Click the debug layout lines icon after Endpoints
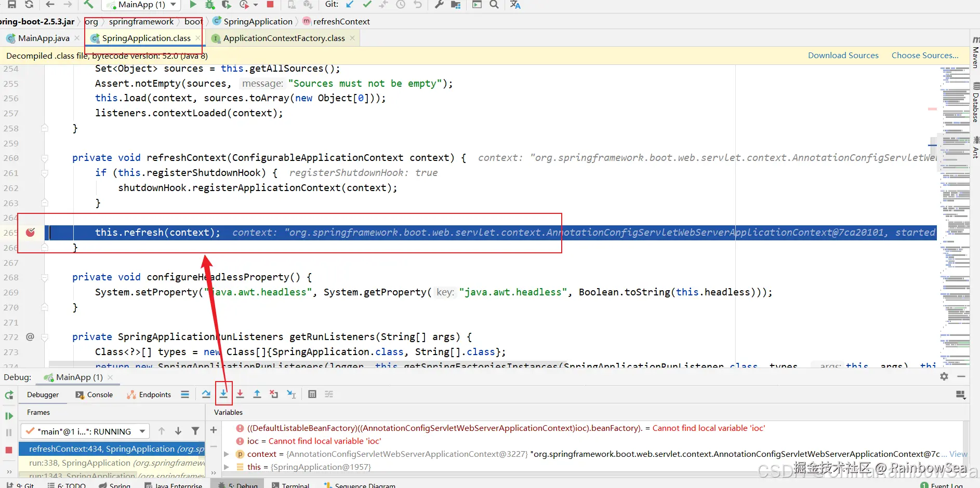Image resolution: width=980 pixels, height=488 pixels. point(184,395)
